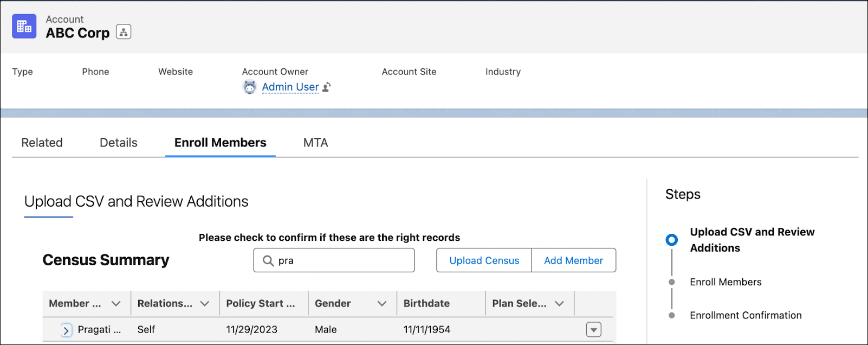
Task: Select the Enrollment Confirmation step
Action: (746, 316)
